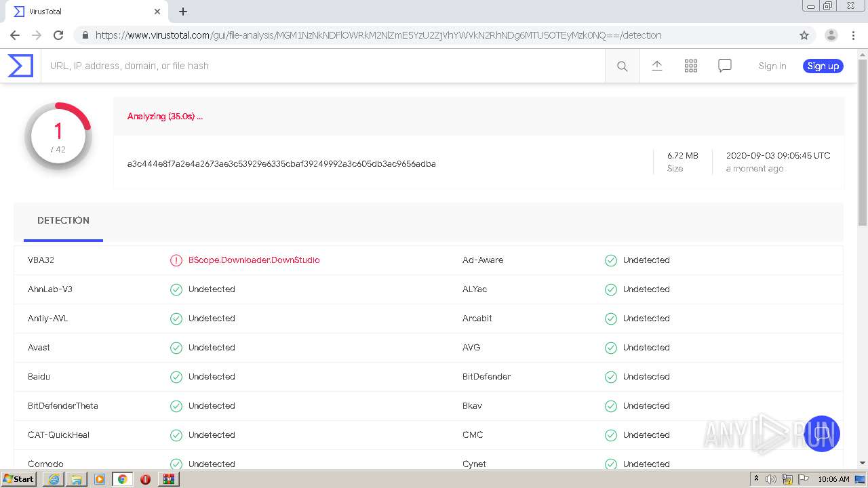Click the 10:06 AM system clock

click(x=833, y=479)
